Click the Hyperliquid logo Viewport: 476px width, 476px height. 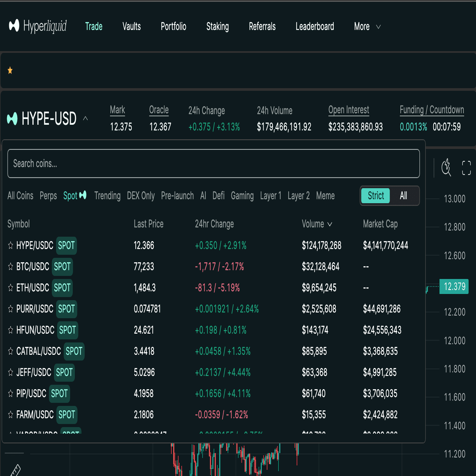37,26
